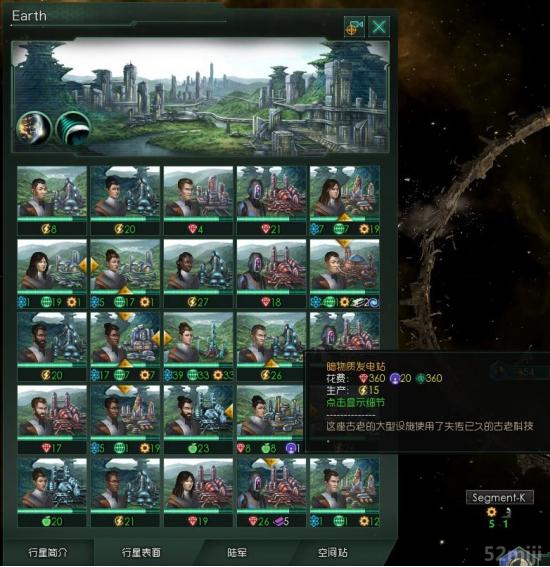Select the tile producing 4 minerals
Screen dimensions: 550x567
(198, 201)
